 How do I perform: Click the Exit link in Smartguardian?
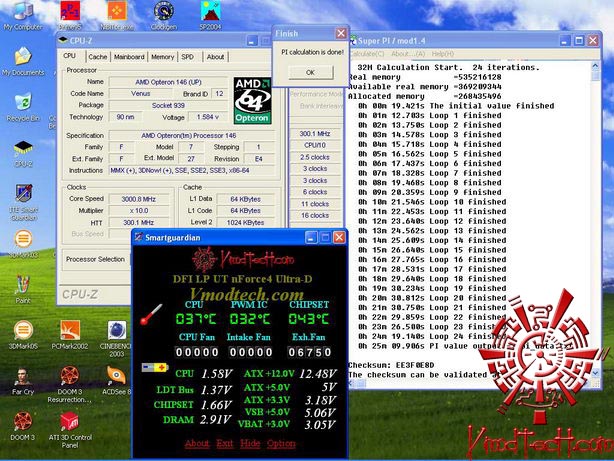click(x=225, y=443)
